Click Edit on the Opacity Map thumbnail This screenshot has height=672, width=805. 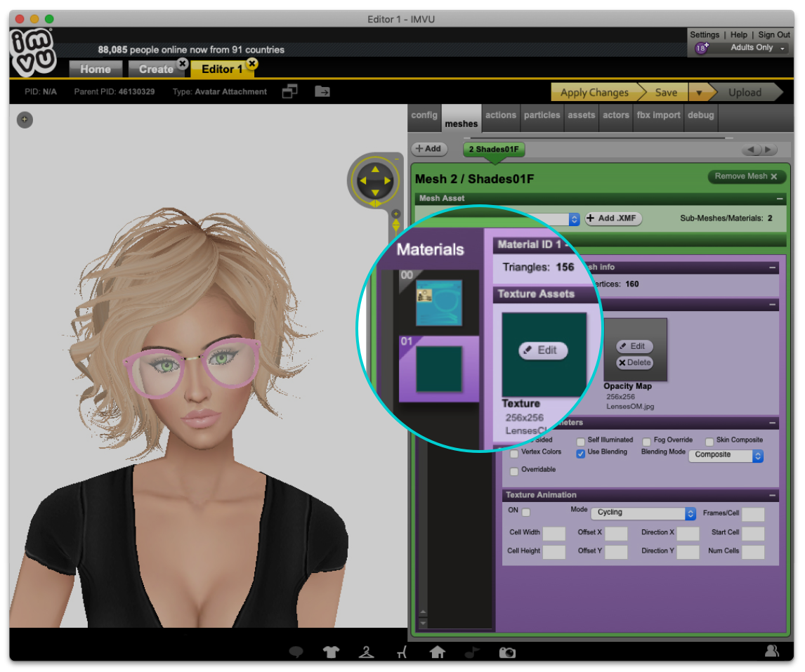point(634,346)
